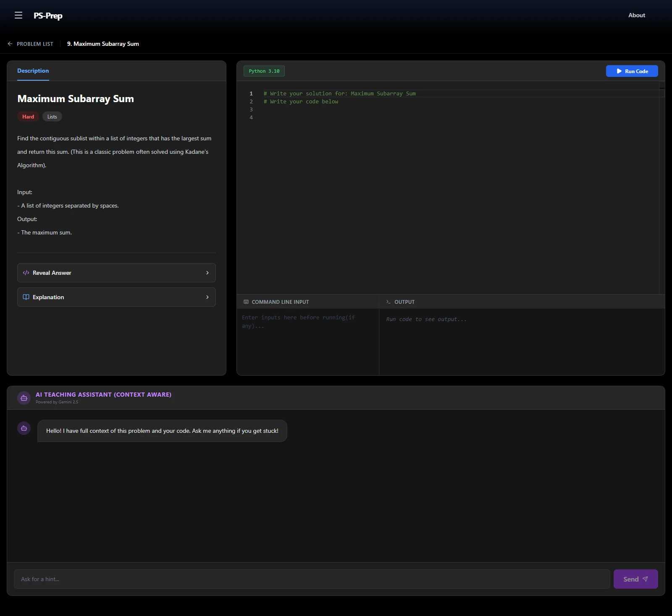
Task: Click the OUTPUT panel label
Action: (404, 302)
